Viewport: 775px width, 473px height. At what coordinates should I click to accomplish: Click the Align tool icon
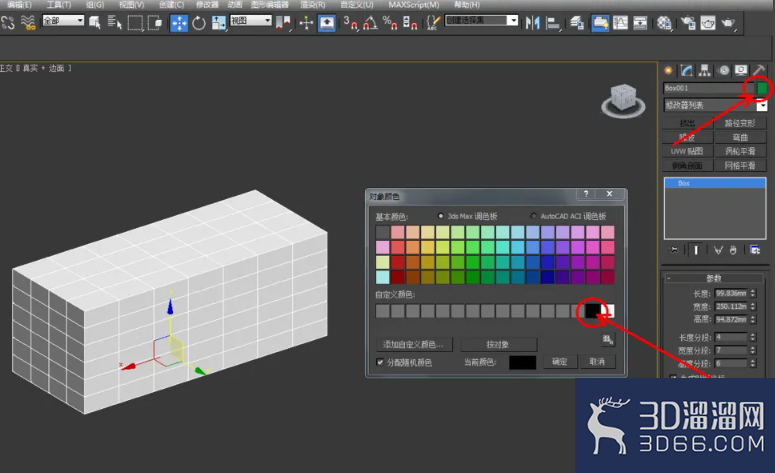(553, 23)
